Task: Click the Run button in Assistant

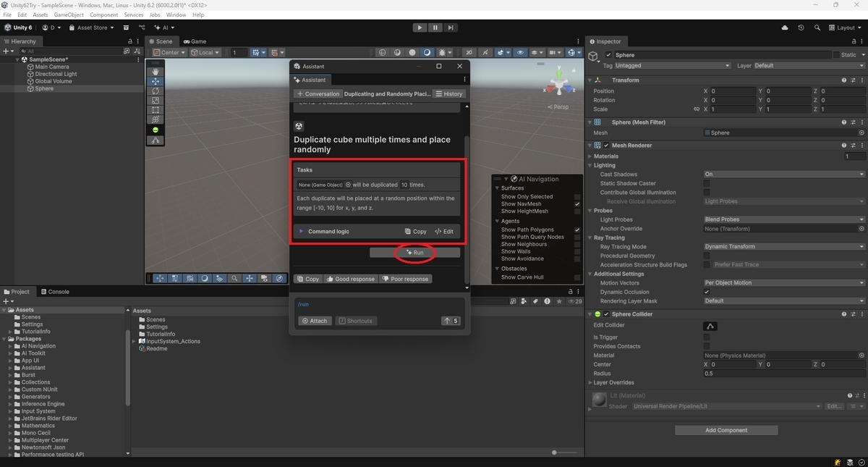Action: click(x=414, y=253)
